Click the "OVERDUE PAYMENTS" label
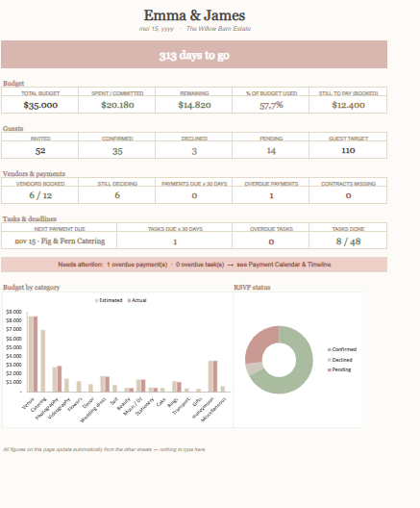420x508 pixels. pyautogui.click(x=271, y=184)
